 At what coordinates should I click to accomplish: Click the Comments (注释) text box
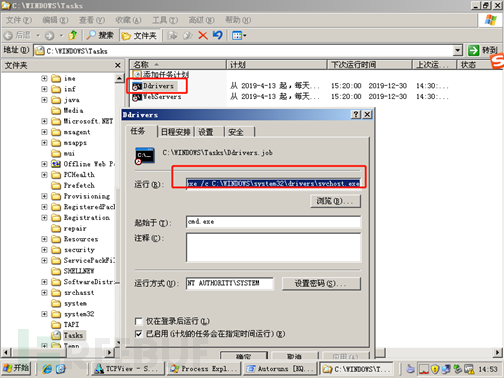click(273, 248)
